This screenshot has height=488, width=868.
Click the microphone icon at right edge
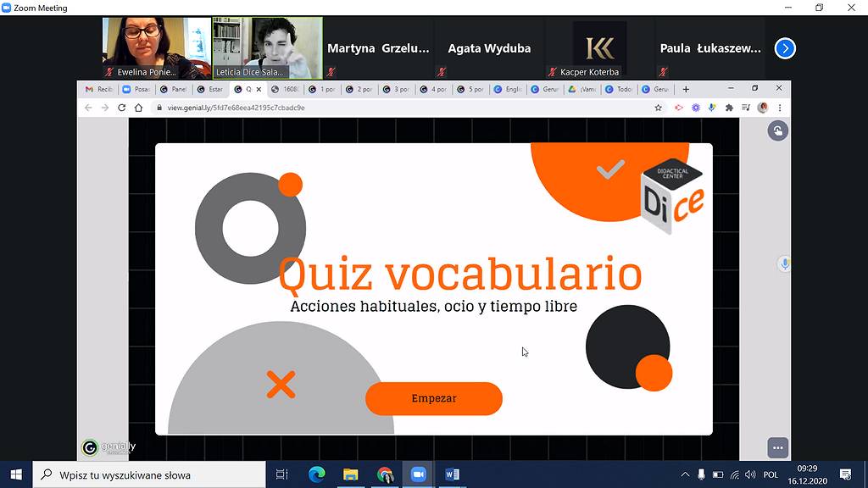[x=784, y=264]
